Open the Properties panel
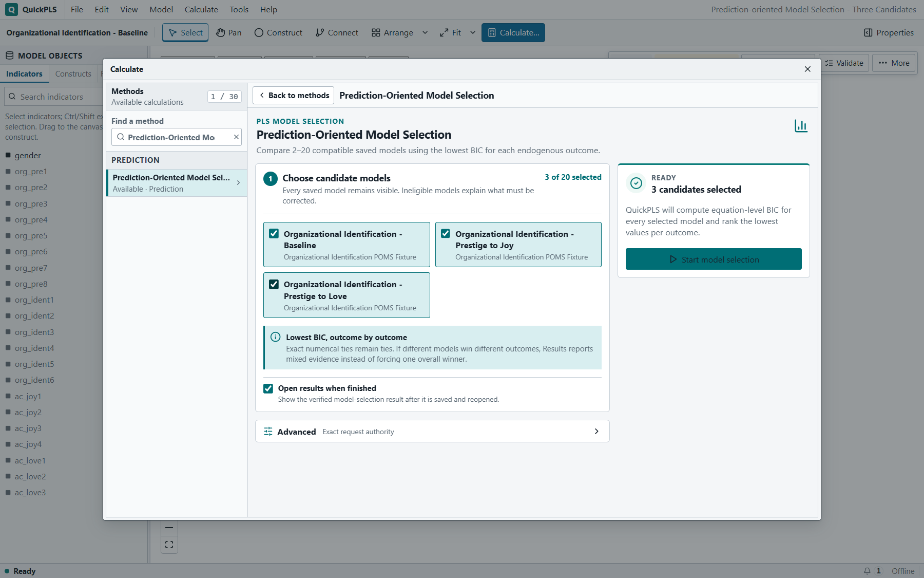Viewport: 924px width, 578px height. [x=889, y=32]
